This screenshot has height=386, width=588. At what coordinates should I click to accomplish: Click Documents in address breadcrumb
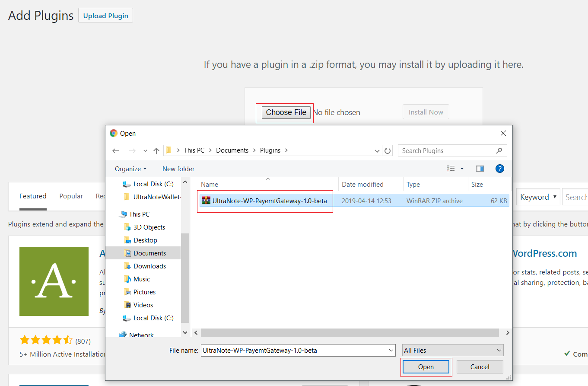tap(232, 150)
